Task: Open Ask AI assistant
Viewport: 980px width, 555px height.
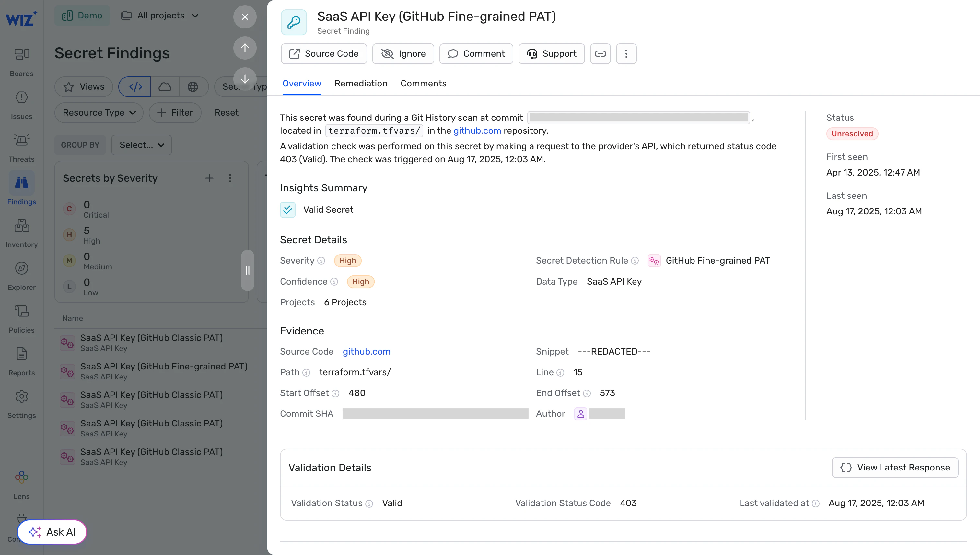Action: pos(52,532)
